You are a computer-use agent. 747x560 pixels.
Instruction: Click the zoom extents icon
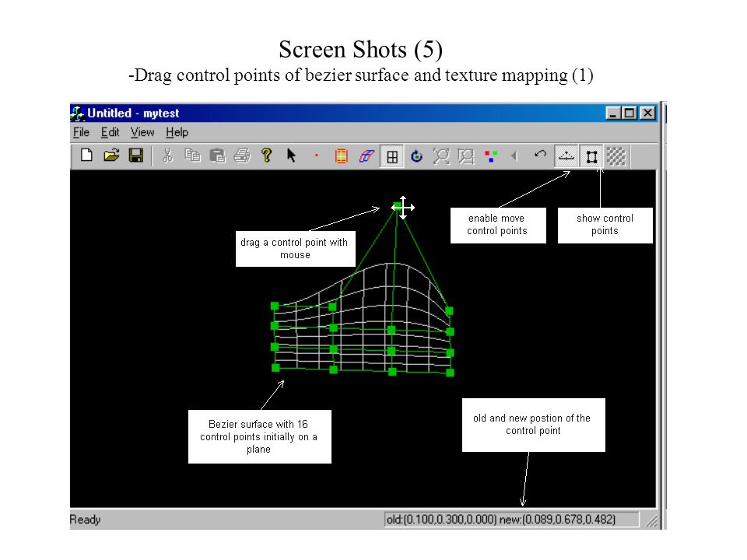tap(441, 156)
